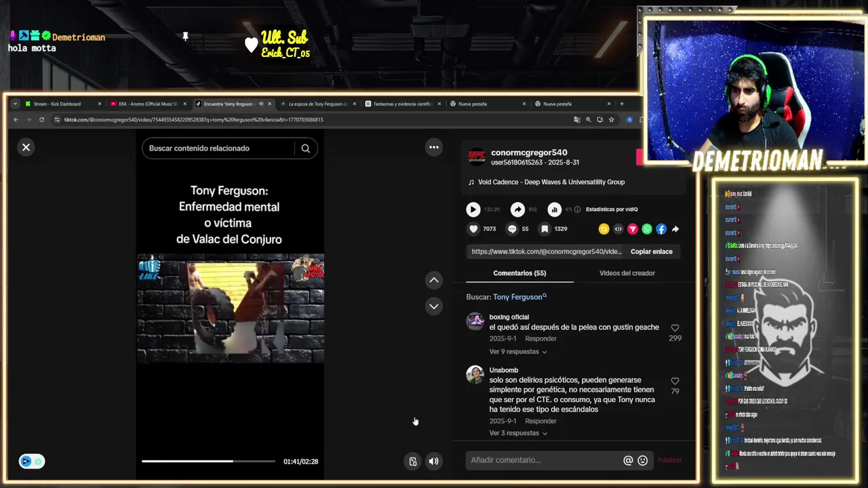Bookmark page with star icon in address bar
The image size is (868, 488).
coord(611,119)
